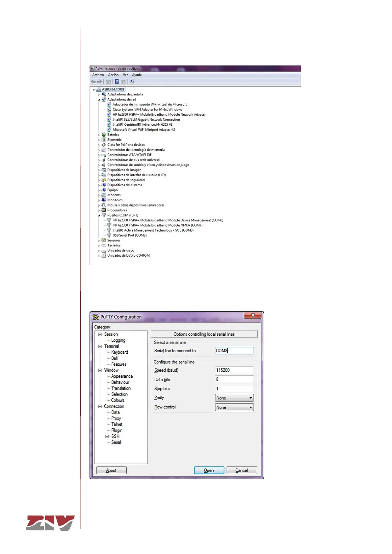Expand Adaptadores de pantalla node
Viewport: 392px width, 554px height.
[x=99, y=95]
